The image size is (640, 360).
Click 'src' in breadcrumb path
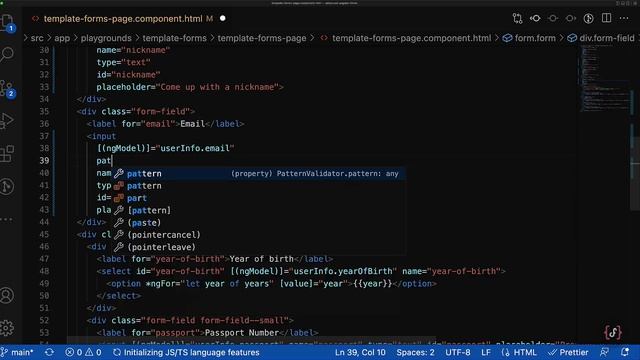coord(37,38)
